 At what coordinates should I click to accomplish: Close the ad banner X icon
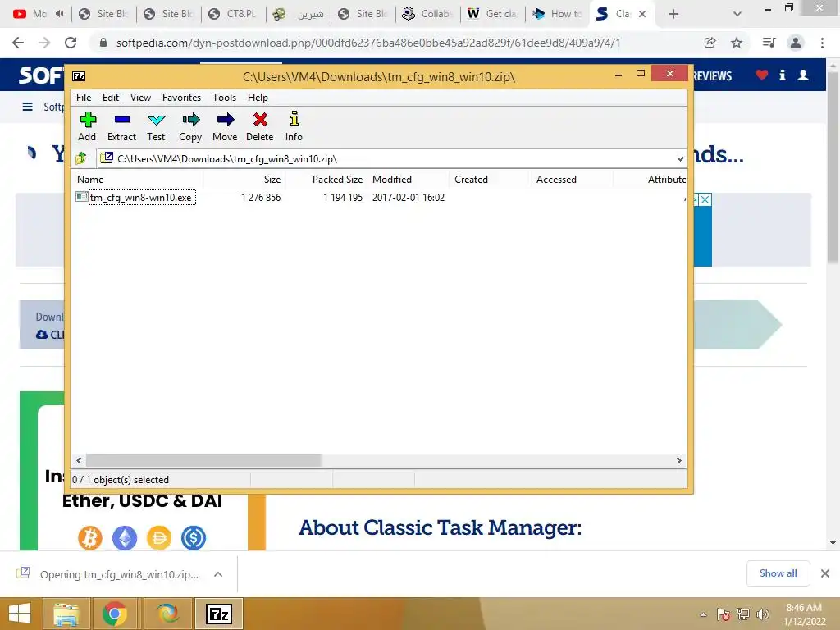pos(705,200)
